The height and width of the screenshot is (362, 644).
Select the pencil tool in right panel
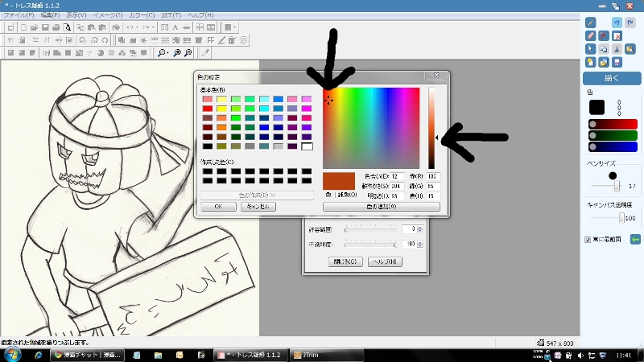pyautogui.click(x=590, y=23)
